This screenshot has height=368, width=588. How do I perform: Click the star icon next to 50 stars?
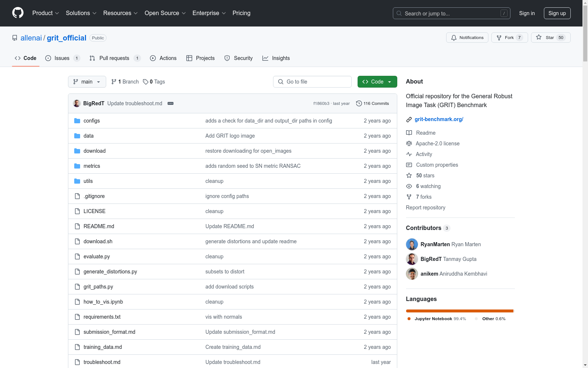pyautogui.click(x=409, y=176)
